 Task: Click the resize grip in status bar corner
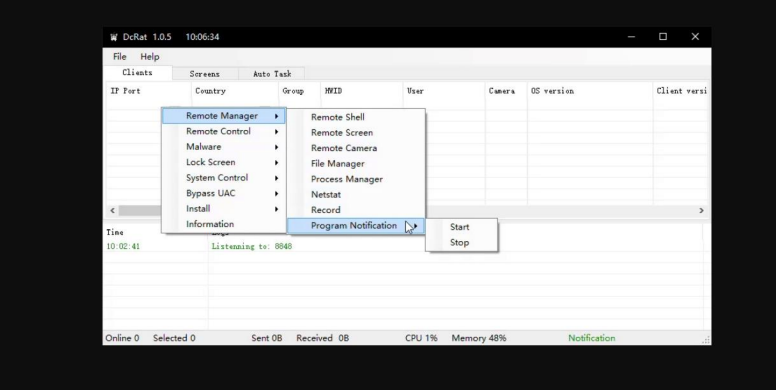click(706, 340)
